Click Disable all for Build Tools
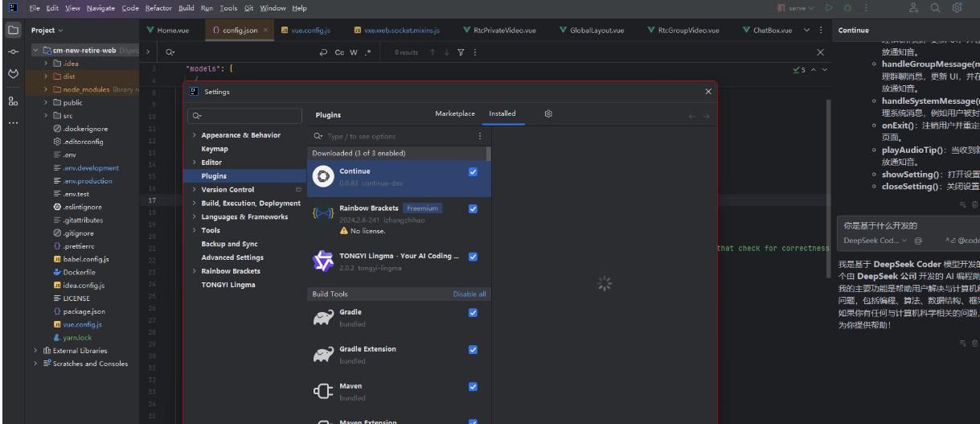This screenshot has width=980, height=424. click(x=469, y=294)
